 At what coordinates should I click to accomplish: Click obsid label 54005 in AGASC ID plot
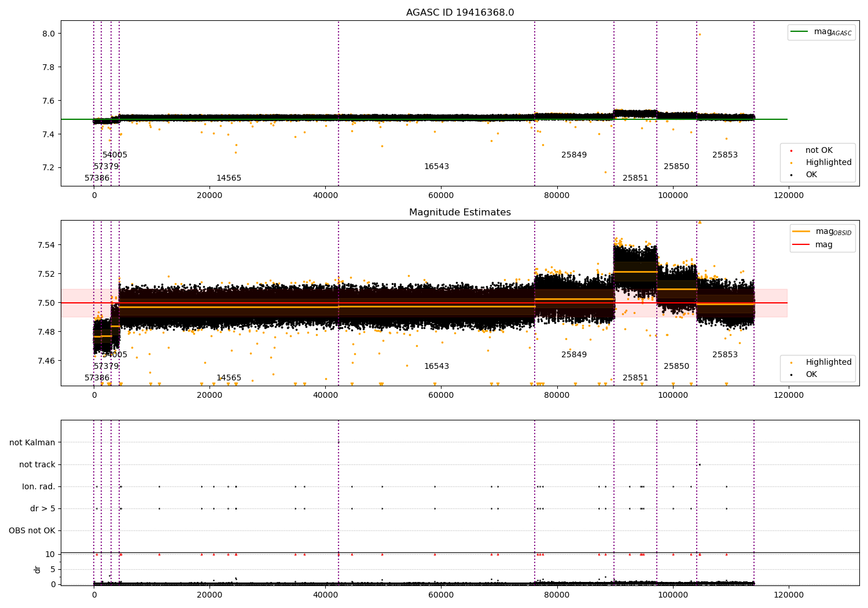(115, 155)
